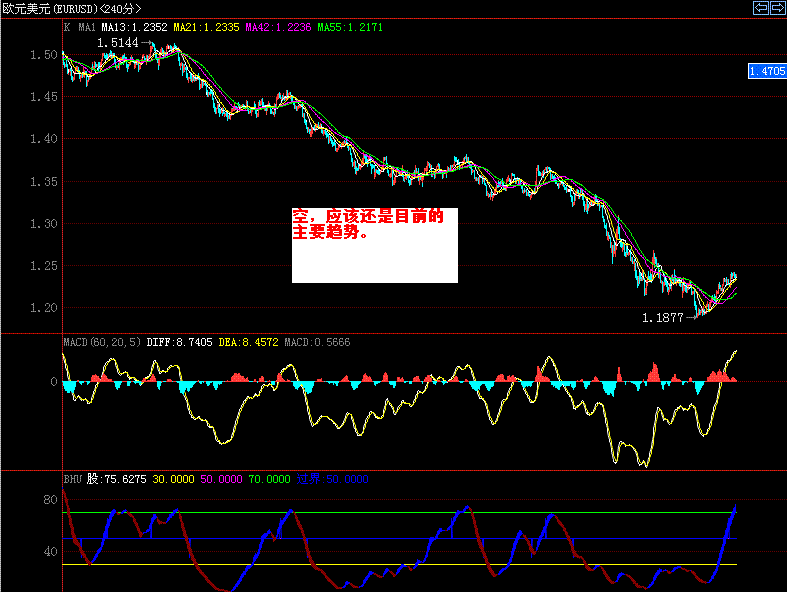
Task: Select the MA55:1.2171 indicator label
Action: coord(350,27)
